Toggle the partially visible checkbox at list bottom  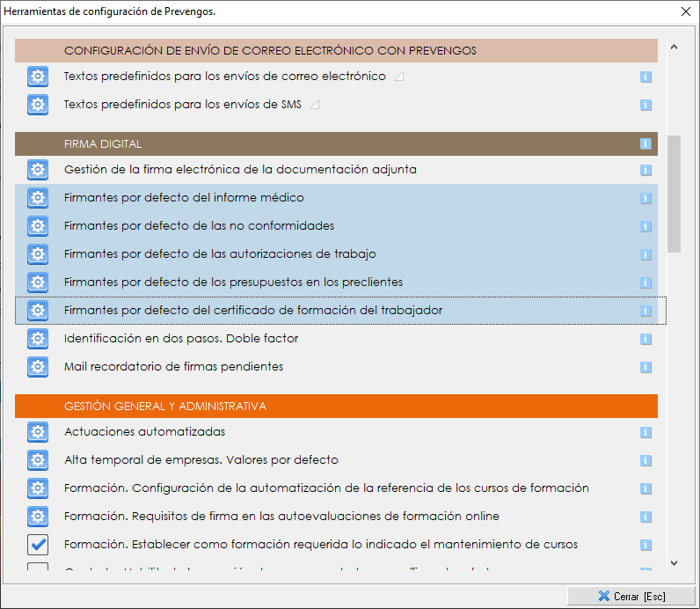coord(37,569)
